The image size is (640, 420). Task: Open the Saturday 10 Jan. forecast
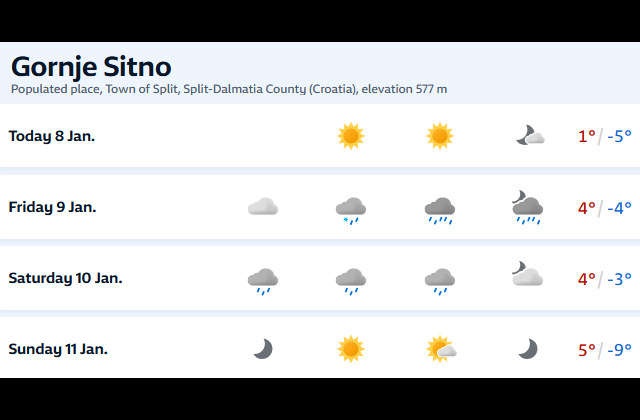click(65, 278)
